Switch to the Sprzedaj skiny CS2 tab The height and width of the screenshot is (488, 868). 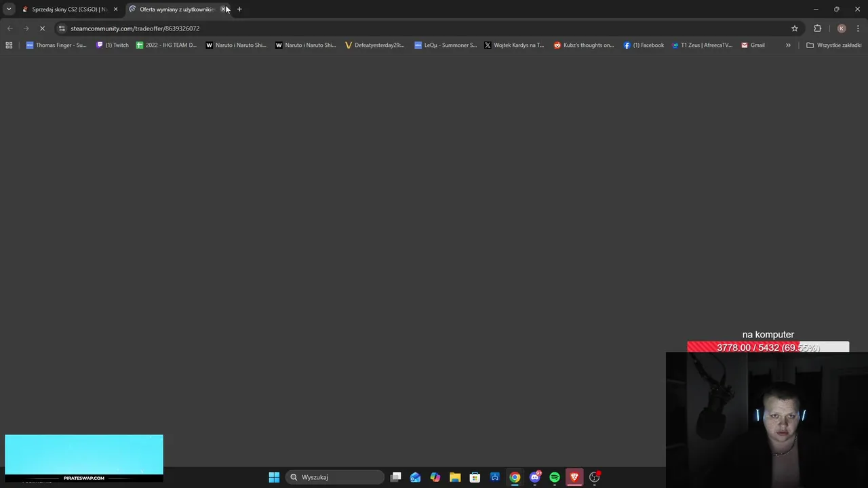(x=64, y=9)
